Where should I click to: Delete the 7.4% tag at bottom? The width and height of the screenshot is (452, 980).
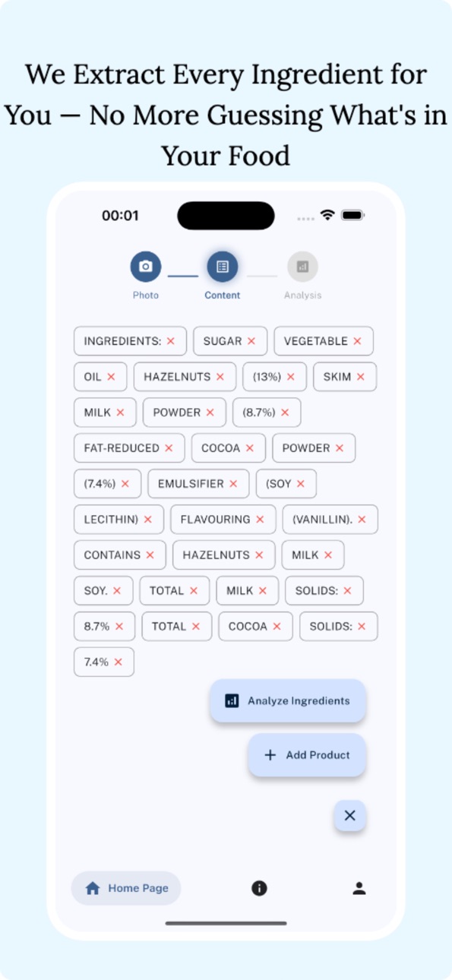(x=119, y=662)
